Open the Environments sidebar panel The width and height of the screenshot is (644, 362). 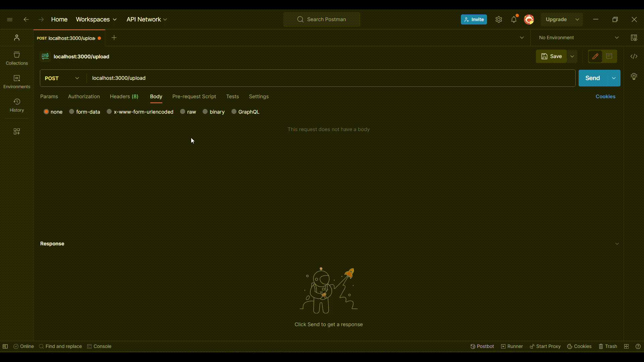pyautogui.click(x=16, y=82)
